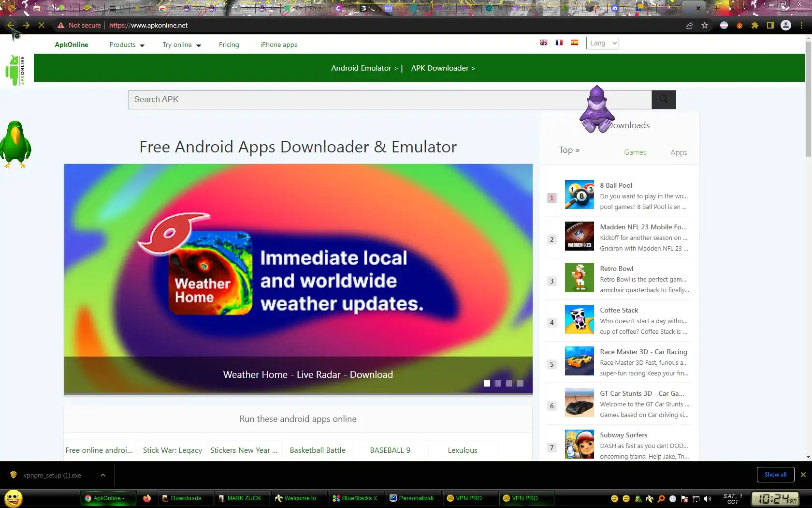
Task: Switch site language with the Spanish flag
Action: coord(575,43)
